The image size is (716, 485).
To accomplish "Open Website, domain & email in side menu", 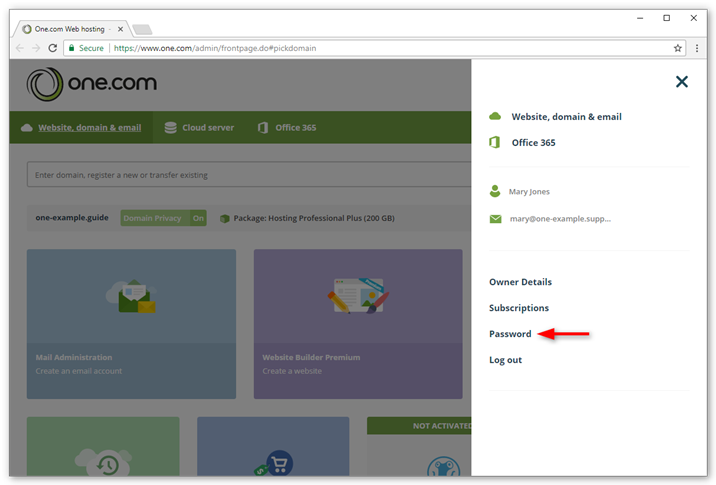I will [566, 116].
